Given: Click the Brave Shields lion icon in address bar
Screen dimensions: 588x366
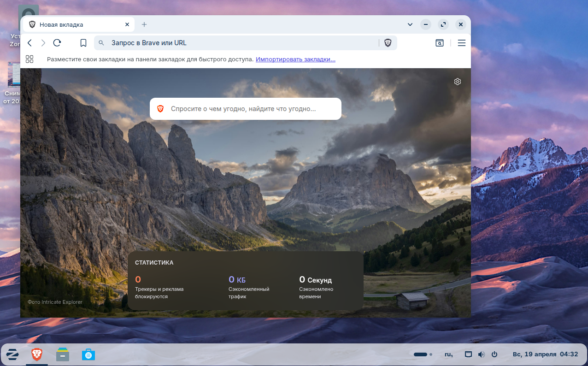Looking at the screenshot, I should pyautogui.click(x=388, y=43).
